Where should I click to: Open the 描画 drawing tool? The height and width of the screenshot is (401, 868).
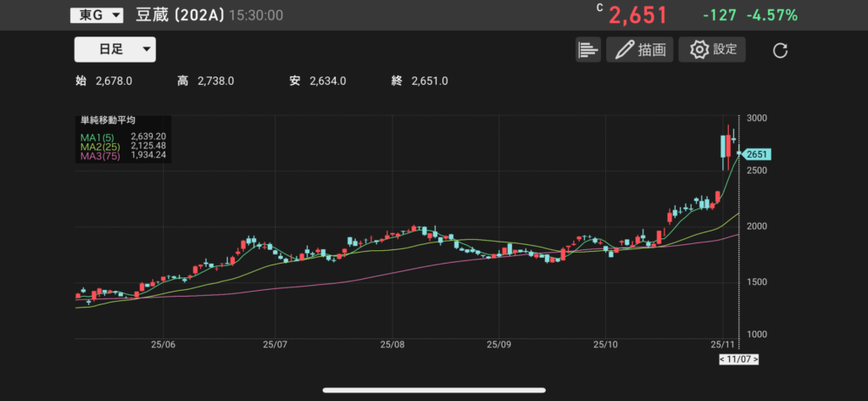click(x=639, y=50)
